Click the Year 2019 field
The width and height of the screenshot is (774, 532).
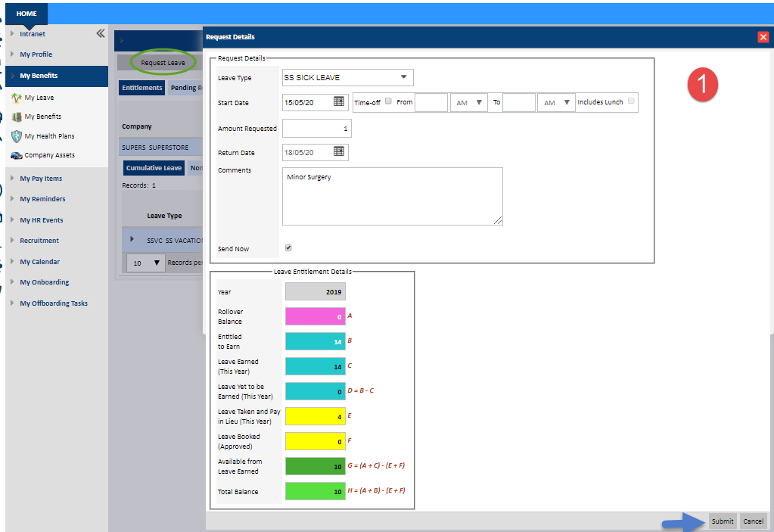(x=316, y=291)
